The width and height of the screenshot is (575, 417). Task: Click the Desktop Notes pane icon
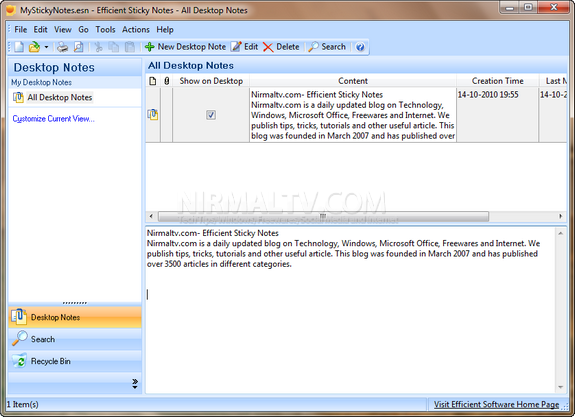pos(19,317)
